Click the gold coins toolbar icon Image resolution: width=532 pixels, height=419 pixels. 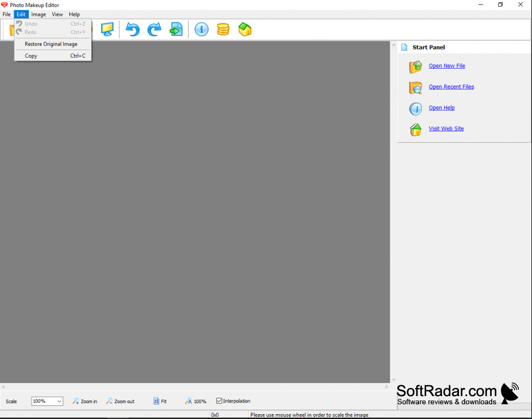pyautogui.click(x=223, y=29)
